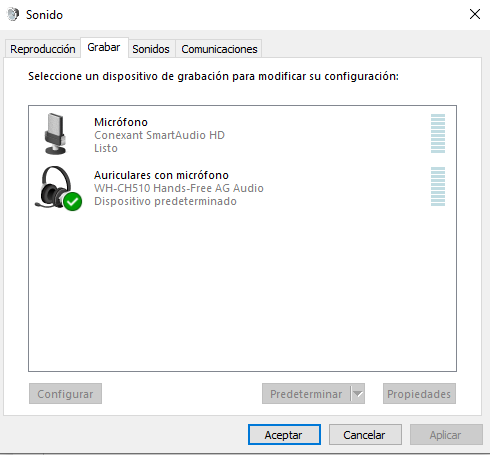Click the Cancelar button

pos(365,435)
